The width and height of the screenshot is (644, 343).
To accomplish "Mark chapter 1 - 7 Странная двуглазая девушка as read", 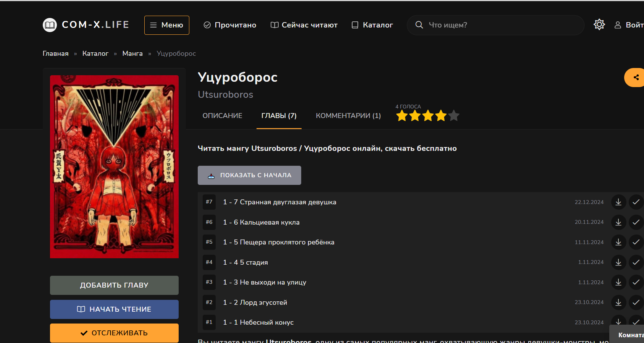I will (636, 202).
